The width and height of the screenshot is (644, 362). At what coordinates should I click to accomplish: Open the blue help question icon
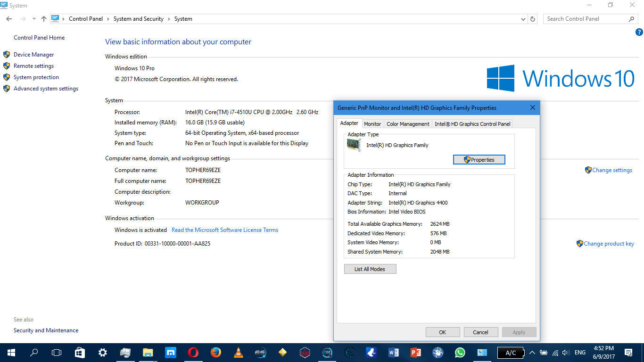coord(639,33)
